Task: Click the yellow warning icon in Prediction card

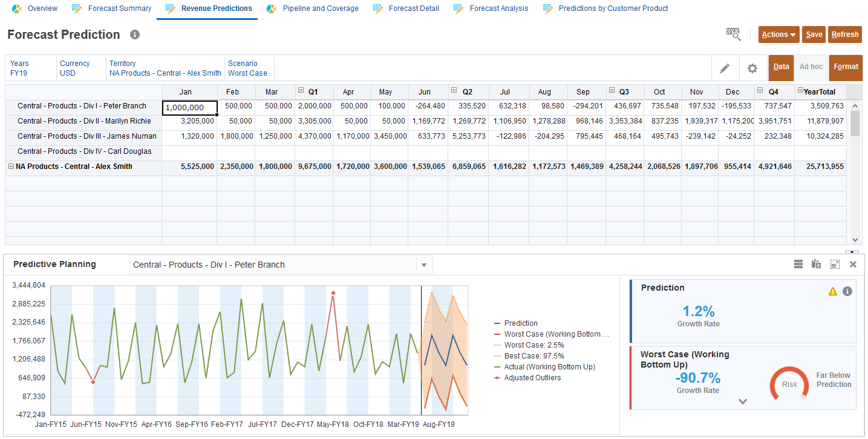Action: 833,291
